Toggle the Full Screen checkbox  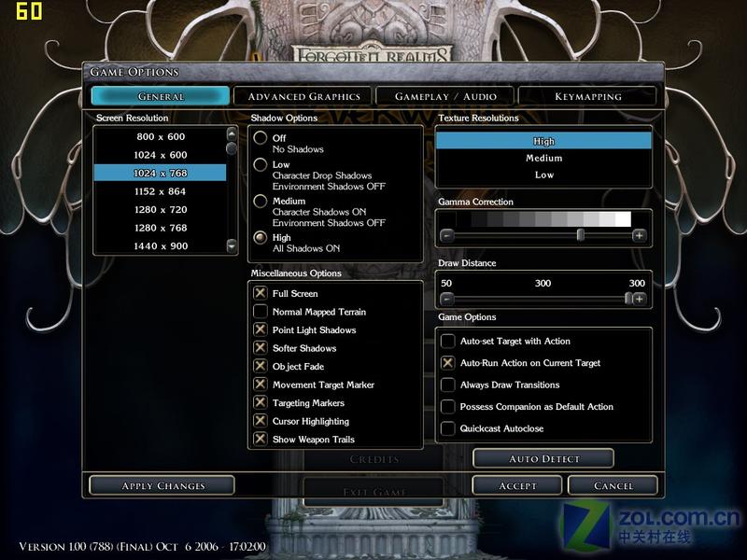[261, 293]
